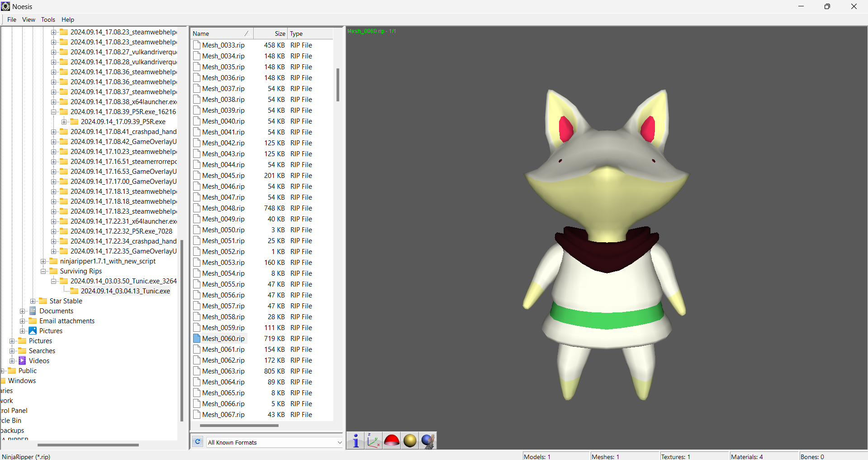The width and height of the screenshot is (868, 460).
Task: Click the fox character model in viewport
Action: tap(606, 244)
